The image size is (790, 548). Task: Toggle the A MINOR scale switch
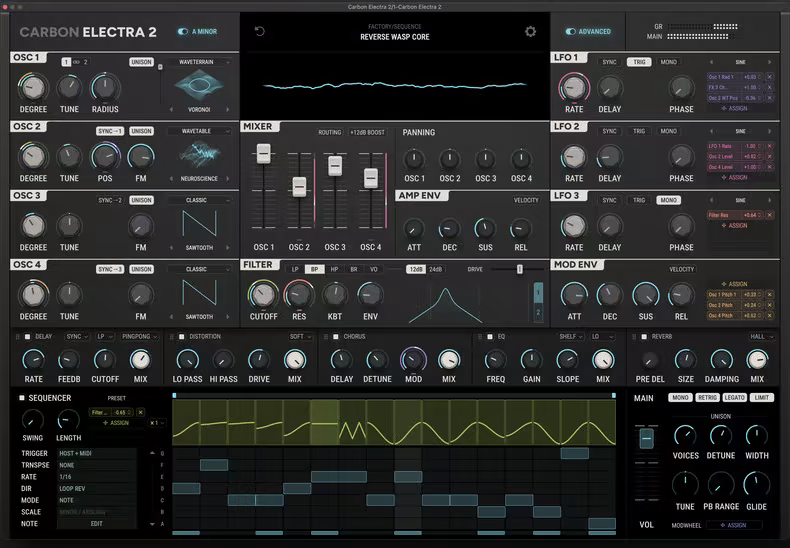pos(182,31)
